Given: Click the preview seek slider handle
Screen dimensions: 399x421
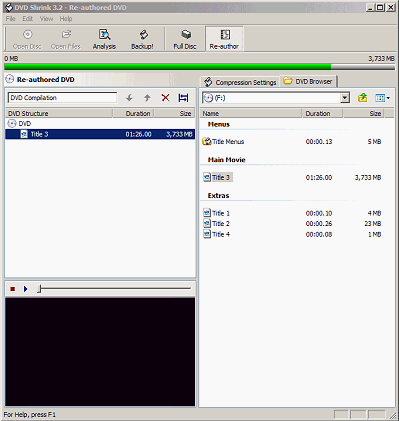Looking at the screenshot, I should [39, 289].
